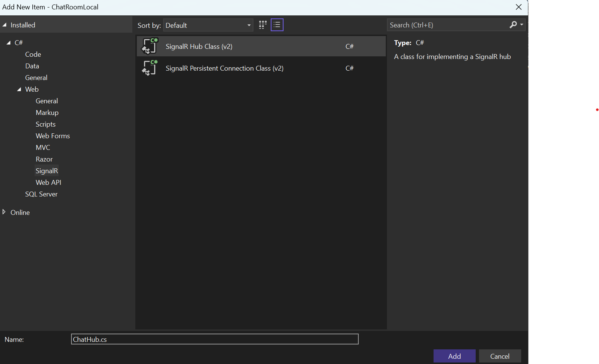Viewport: 599px width, 364px height.
Task: Select the Web category
Action: pos(32,89)
